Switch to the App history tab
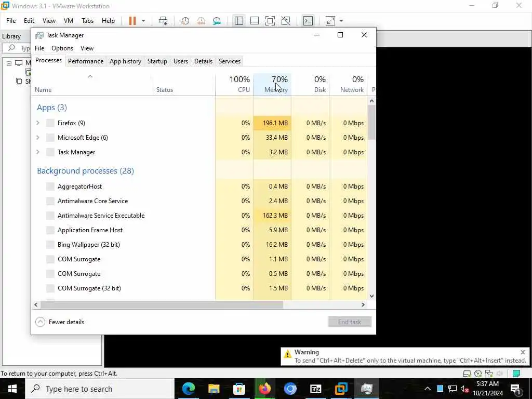Screen dimensions: 532x399 pyautogui.click(x=125, y=61)
